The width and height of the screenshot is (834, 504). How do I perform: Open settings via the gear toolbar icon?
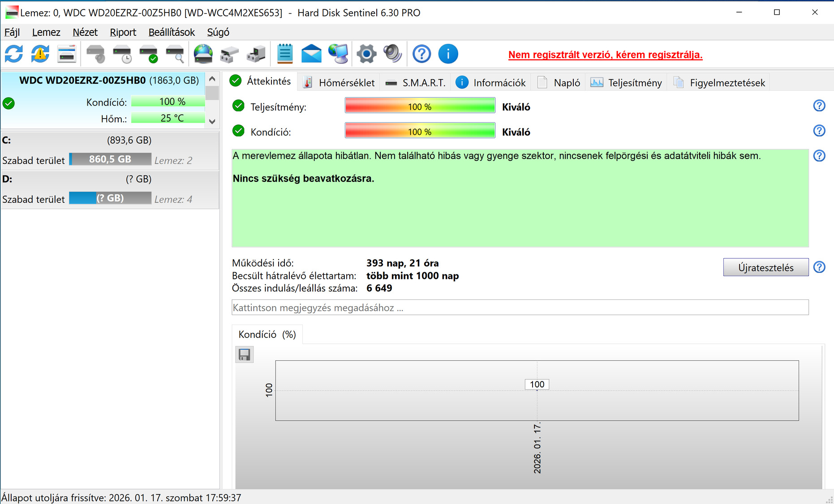coord(366,54)
